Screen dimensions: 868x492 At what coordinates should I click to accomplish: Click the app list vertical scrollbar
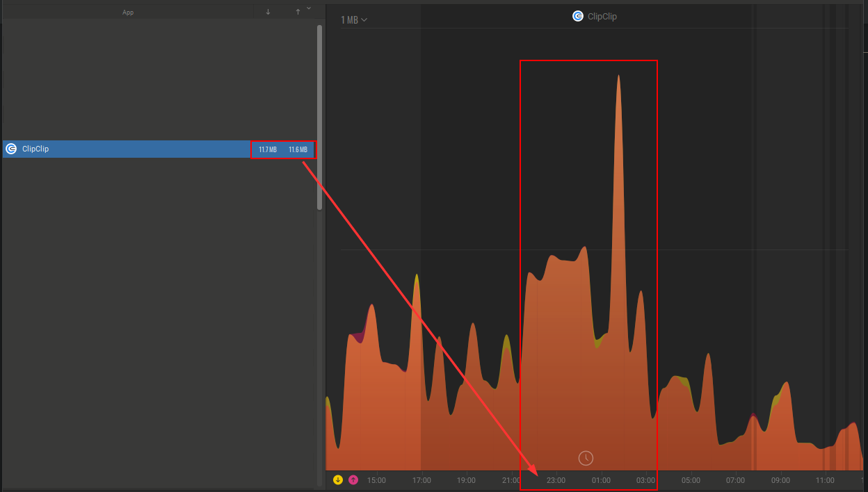[319, 117]
